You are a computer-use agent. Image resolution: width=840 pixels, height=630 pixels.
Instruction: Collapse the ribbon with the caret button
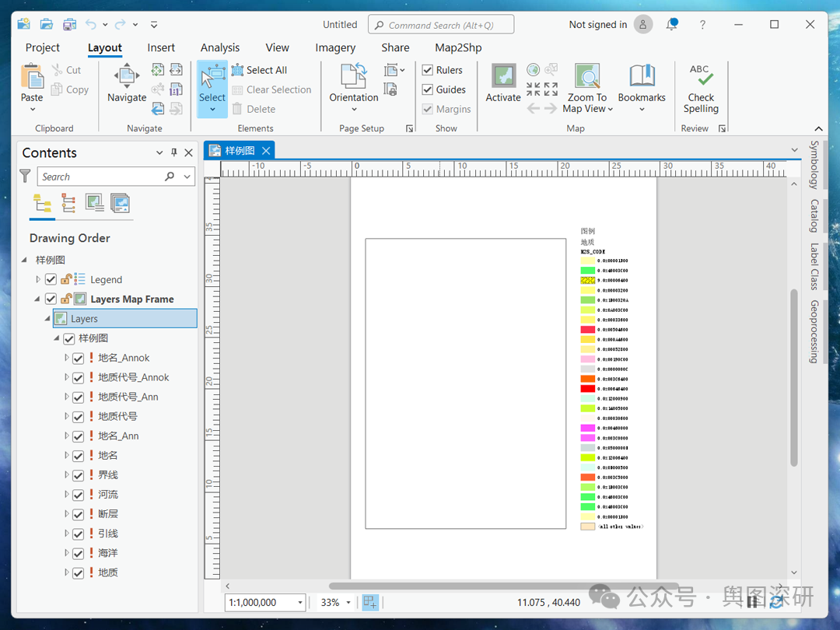tap(818, 128)
